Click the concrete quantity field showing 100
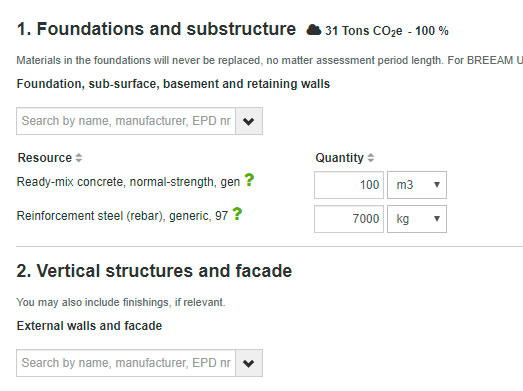 [x=349, y=185]
